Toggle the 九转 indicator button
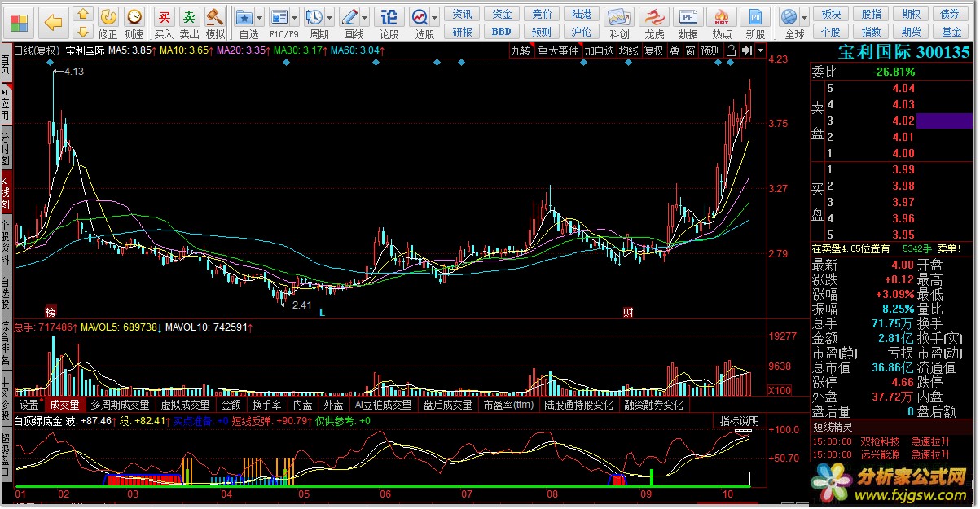 coord(521,50)
